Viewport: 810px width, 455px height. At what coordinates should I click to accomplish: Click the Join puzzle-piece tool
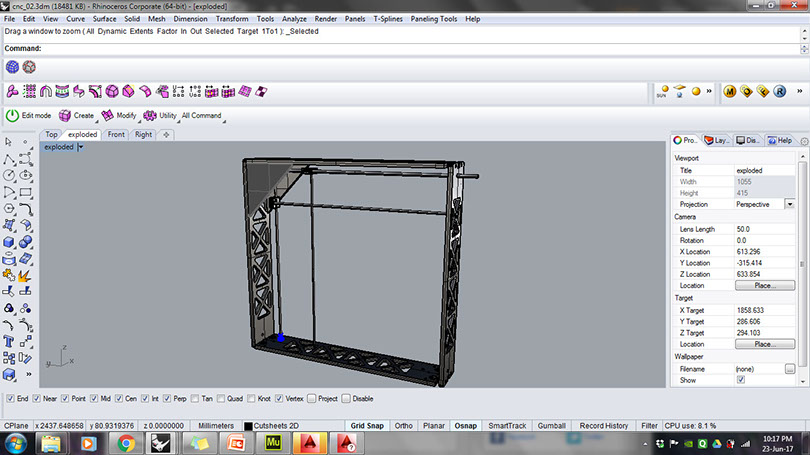click(8, 276)
